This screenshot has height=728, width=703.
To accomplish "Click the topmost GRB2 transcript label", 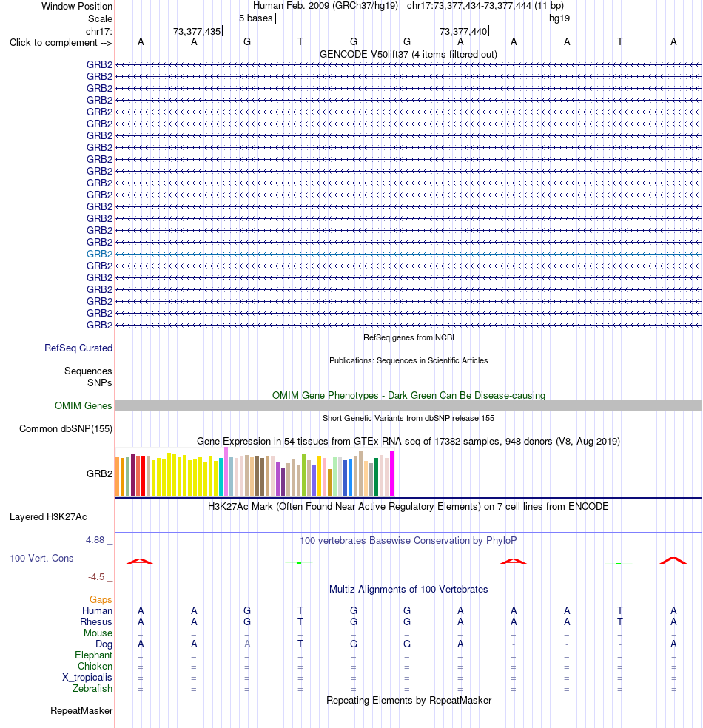I will click(99, 64).
